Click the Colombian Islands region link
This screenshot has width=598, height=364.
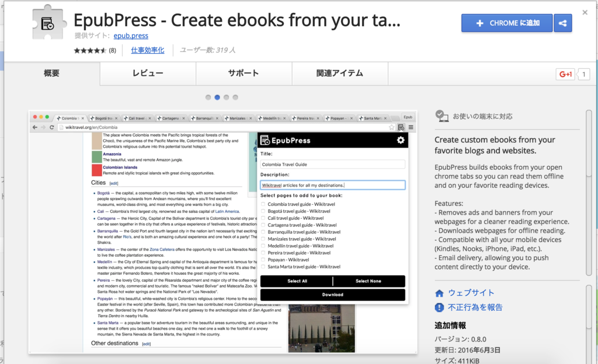click(x=120, y=167)
